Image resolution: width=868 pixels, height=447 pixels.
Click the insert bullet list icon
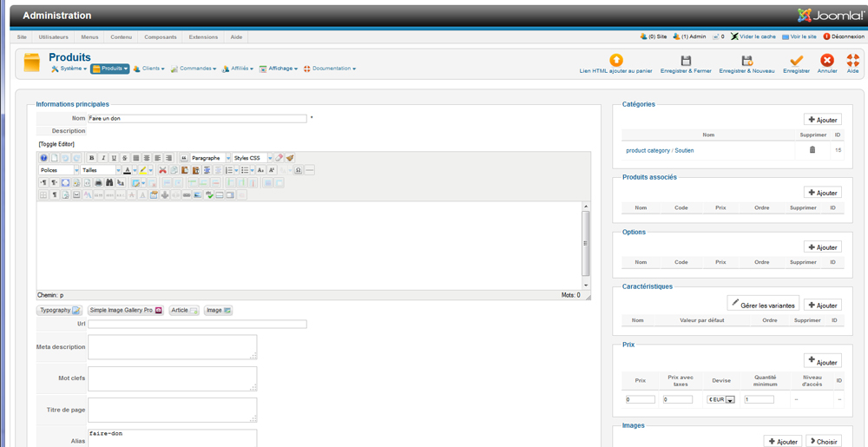coord(245,170)
